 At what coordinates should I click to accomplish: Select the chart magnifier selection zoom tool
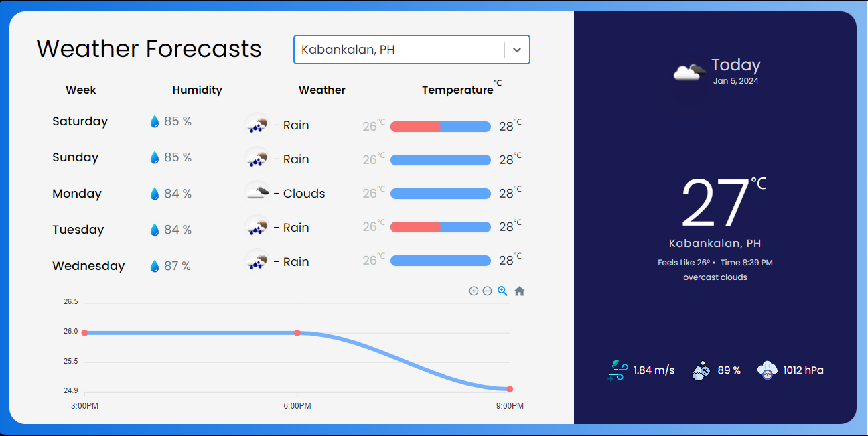click(x=502, y=291)
